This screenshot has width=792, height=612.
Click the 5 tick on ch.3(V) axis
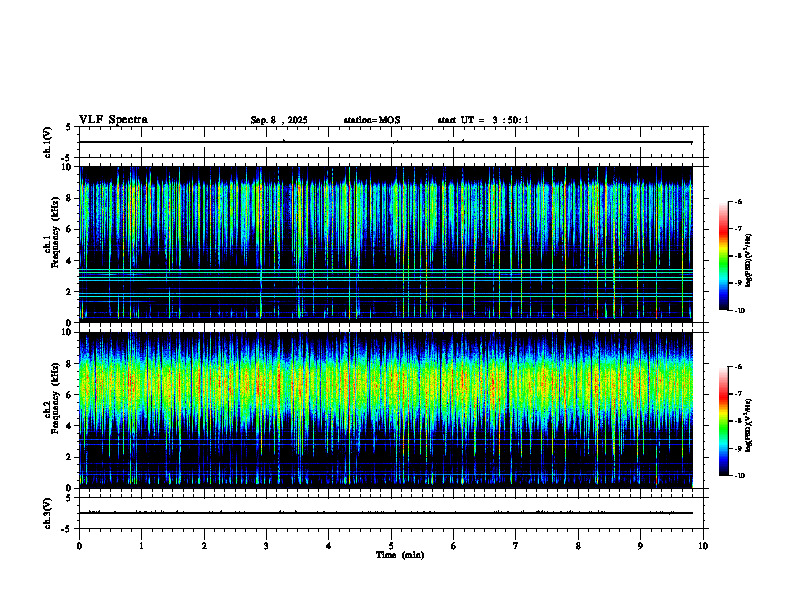click(69, 498)
